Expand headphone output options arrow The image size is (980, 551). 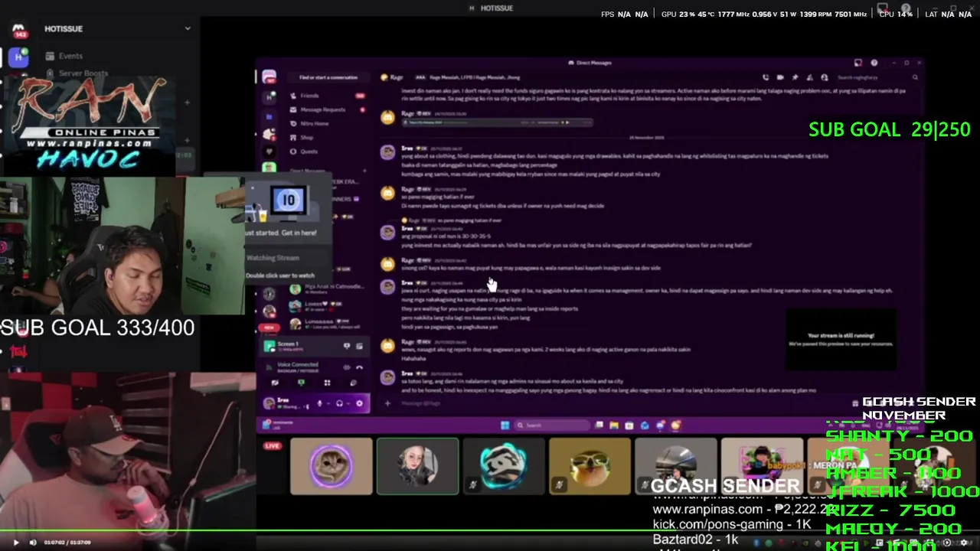348,403
